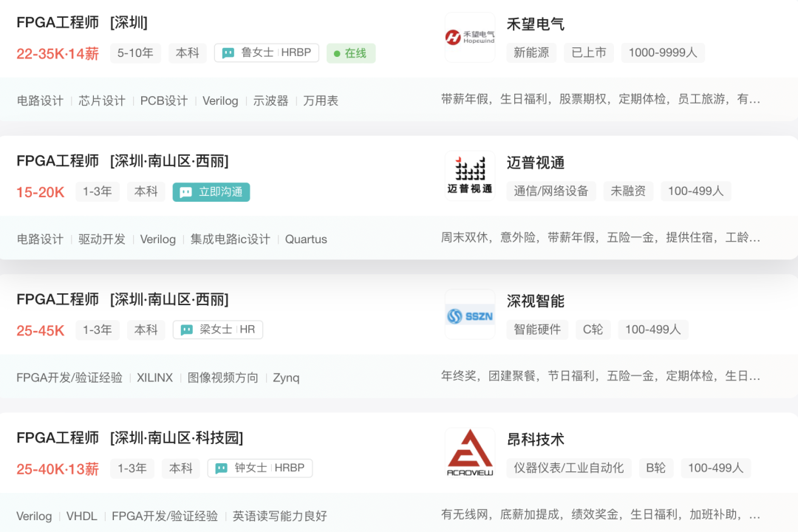Click the green 在线 online status badge

click(351, 53)
